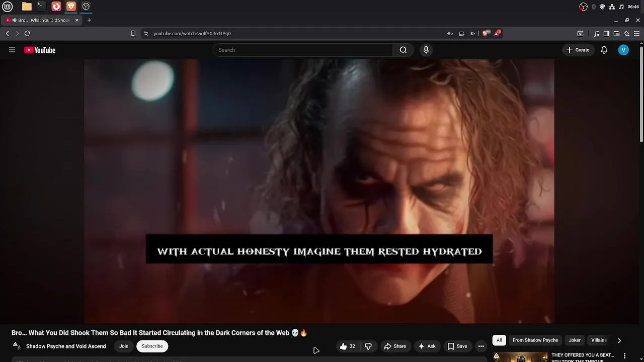This screenshot has height=362, width=644.
Task: Open the saved passwords key icon
Action: coord(450,33)
